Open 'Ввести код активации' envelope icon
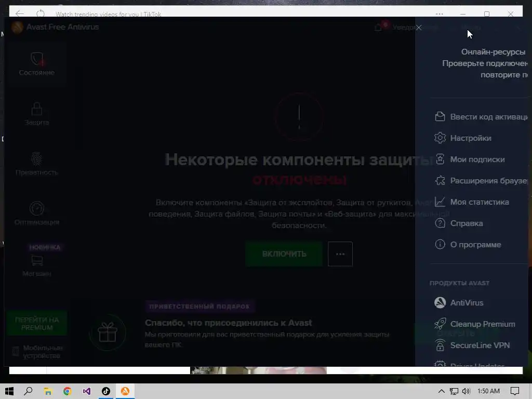Image resolution: width=532 pixels, height=399 pixels. tap(440, 117)
